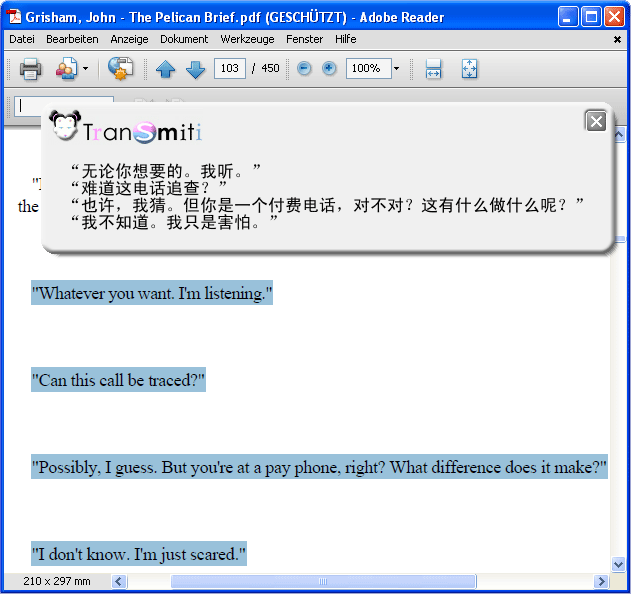Open the Werkzeuge menu
631x594 pixels.
[247, 39]
